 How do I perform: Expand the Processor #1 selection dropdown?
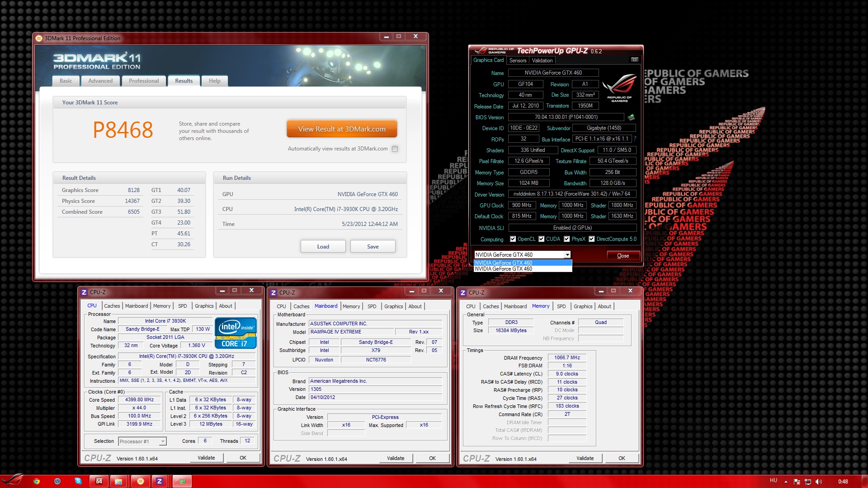[163, 441]
